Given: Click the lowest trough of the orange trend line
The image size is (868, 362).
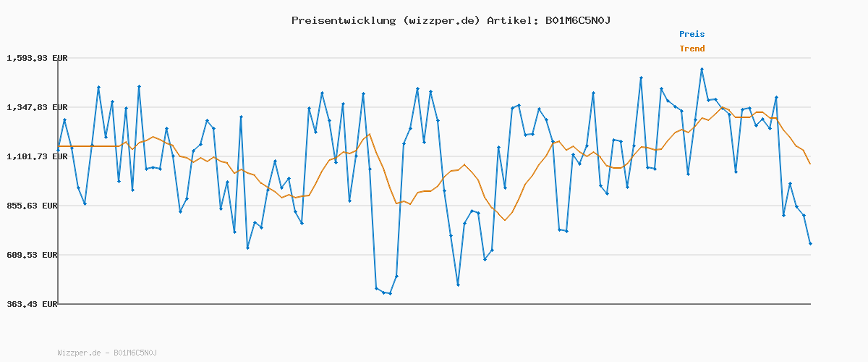Looking at the screenshot, I should [x=505, y=219].
